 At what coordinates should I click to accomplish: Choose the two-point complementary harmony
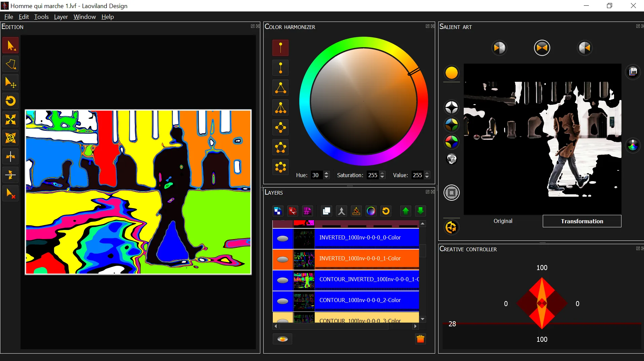pyautogui.click(x=280, y=68)
